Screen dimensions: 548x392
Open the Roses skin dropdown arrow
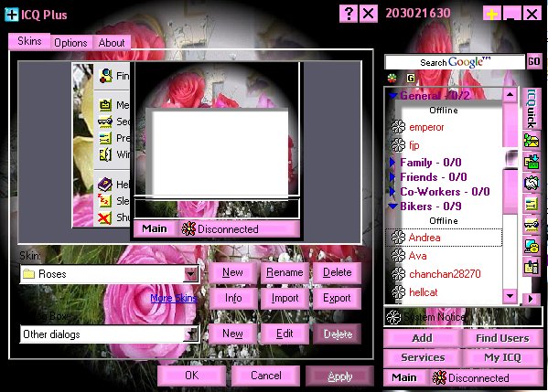[191, 274]
